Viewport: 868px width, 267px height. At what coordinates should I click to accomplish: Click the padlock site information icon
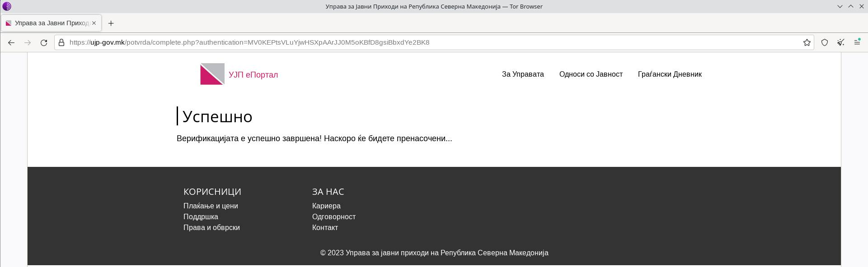61,42
